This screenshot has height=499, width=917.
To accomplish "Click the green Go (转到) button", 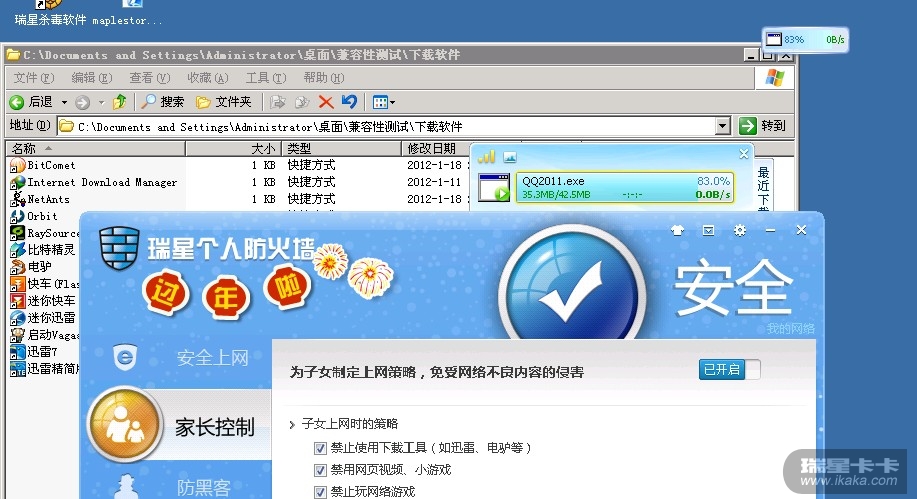I will coord(763,126).
